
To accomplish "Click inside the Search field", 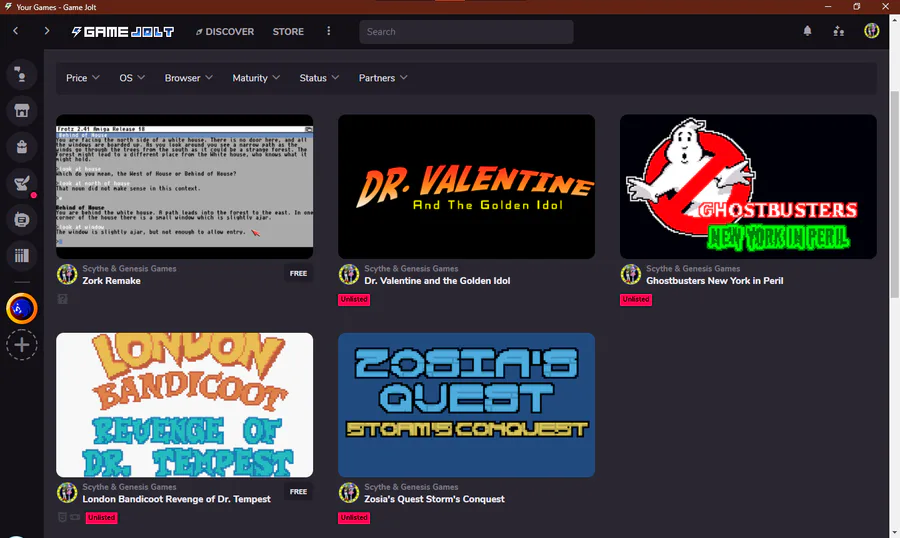I will point(466,32).
